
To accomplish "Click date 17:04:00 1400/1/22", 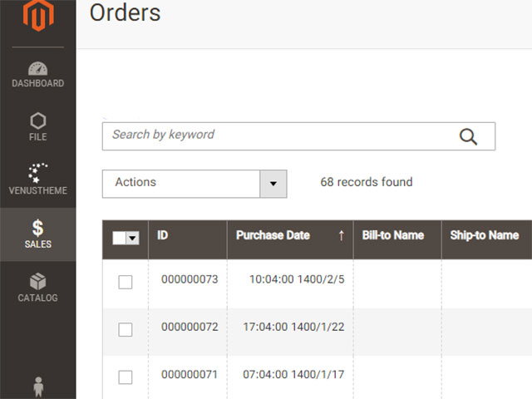I will click(293, 327).
